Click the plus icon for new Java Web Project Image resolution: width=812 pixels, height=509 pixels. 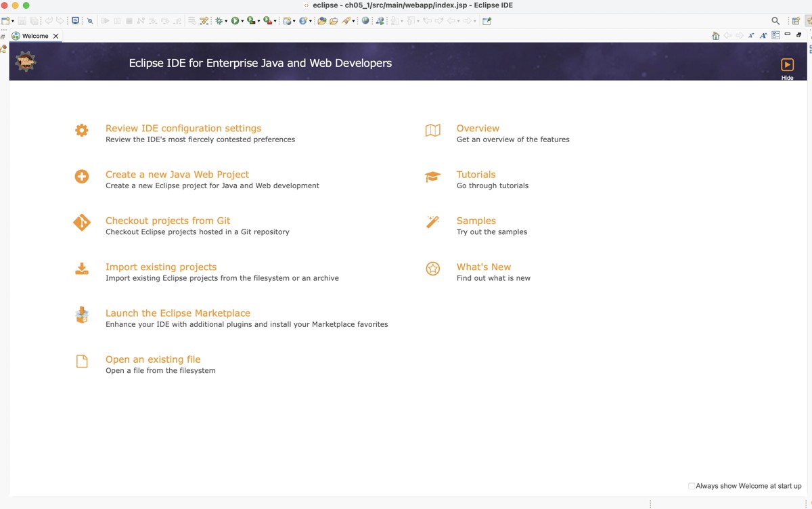(81, 177)
